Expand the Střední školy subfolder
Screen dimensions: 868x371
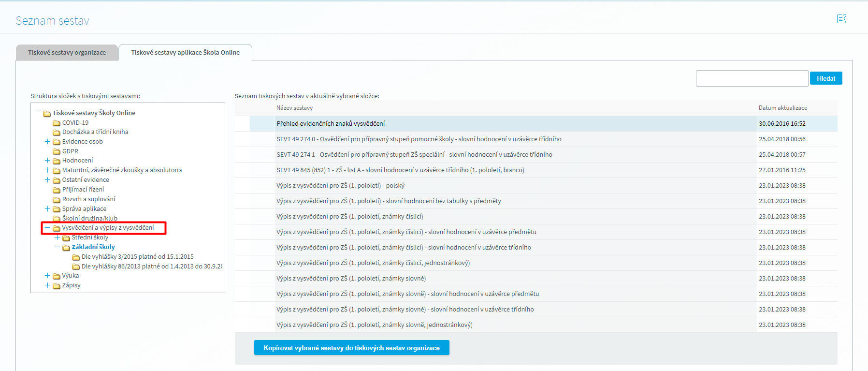(x=57, y=237)
